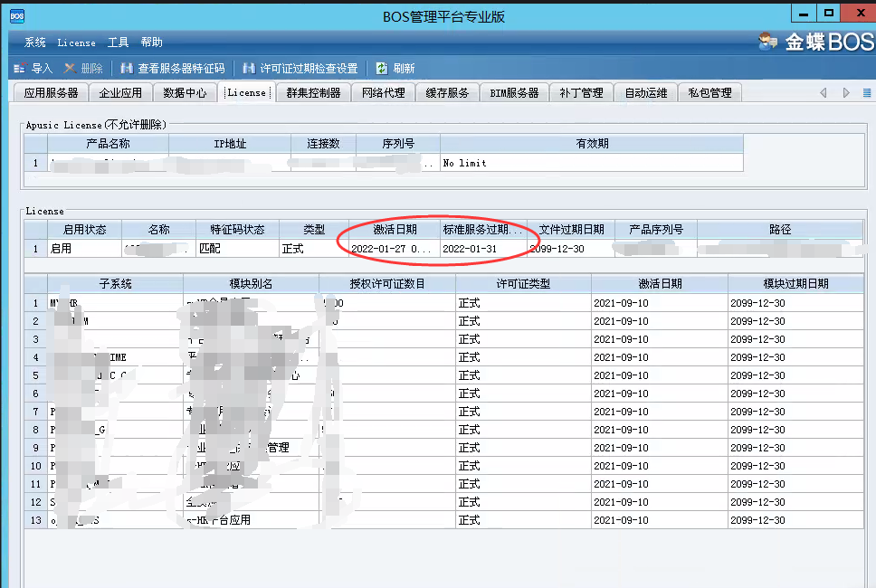Click the IP地址 column header

click(x=230, y=144)
